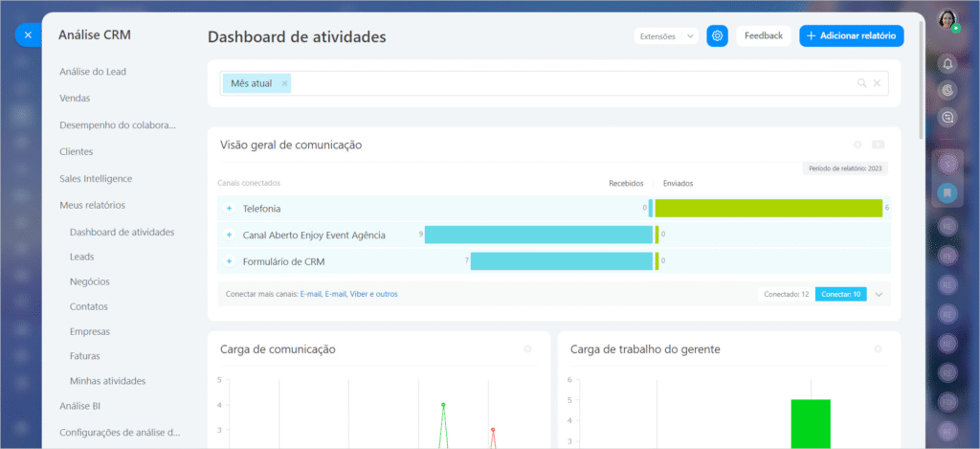Expand the Formulário de CRM row
Screen dimensions: 980x449
coord(229,260)
